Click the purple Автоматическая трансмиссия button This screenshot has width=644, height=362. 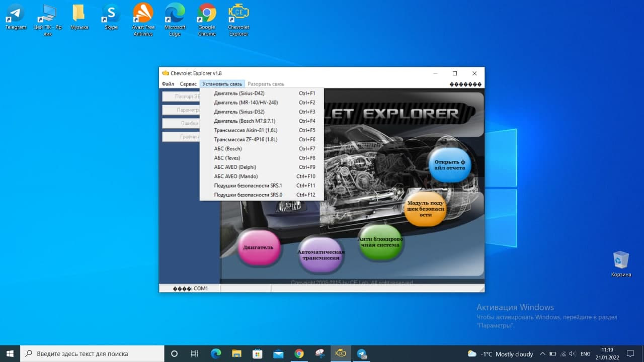click(320, 254)
